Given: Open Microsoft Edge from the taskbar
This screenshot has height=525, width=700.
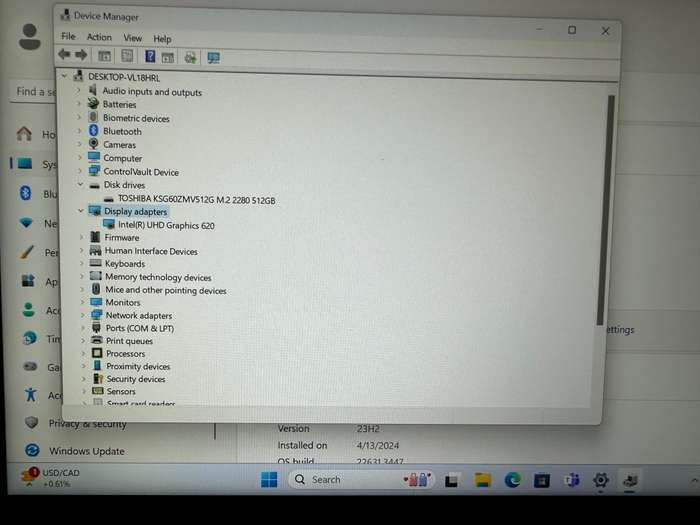Looking at the screenshot, I should pyautogui.click(x=512, y=480).
